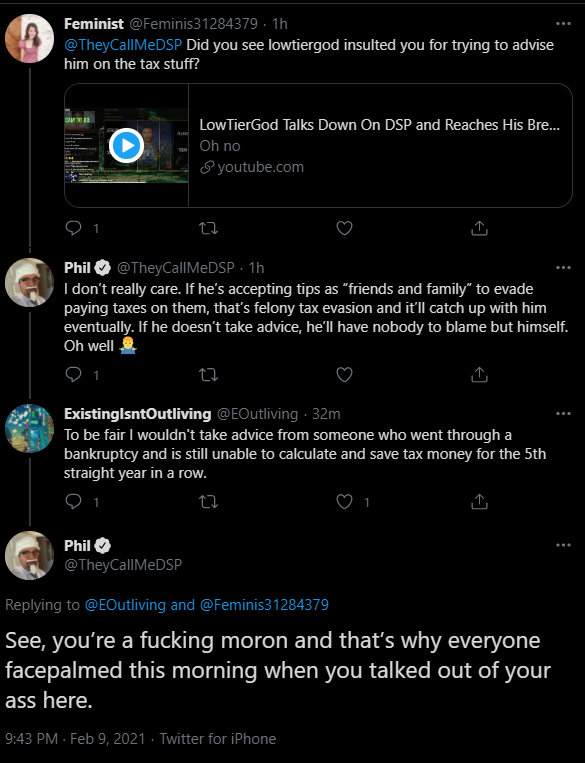The height and width of the screenshot is (763, 585).
Task: Open the Twitter for iPhone source label
Action: tap(218, 739)
